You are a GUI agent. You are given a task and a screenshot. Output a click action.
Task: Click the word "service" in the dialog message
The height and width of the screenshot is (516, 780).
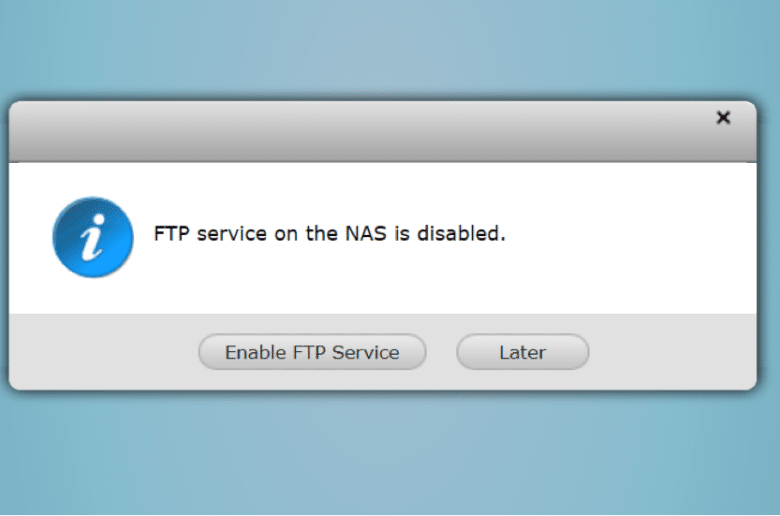pyautogui.click(x=232, y=233)
